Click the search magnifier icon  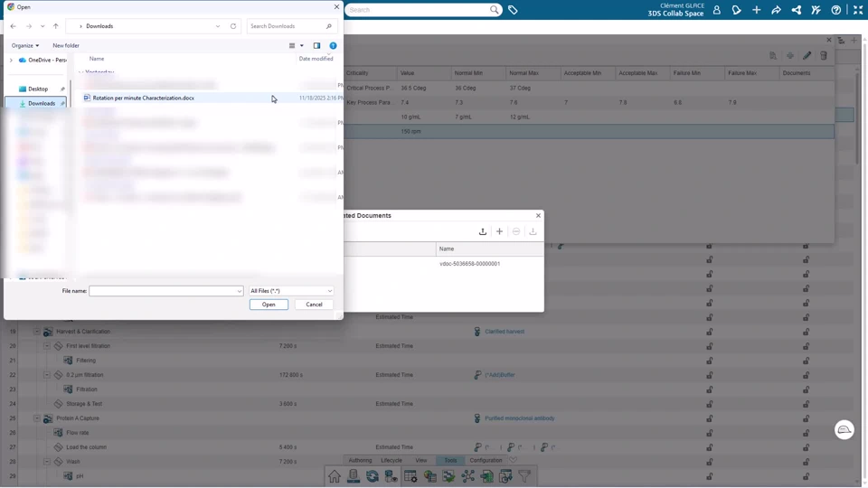[495, 10]
